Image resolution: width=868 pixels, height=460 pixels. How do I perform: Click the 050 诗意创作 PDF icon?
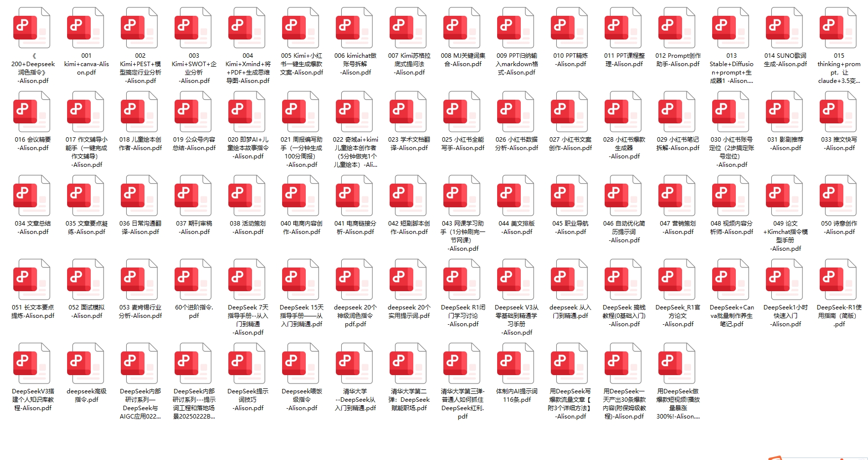[838, 195]
